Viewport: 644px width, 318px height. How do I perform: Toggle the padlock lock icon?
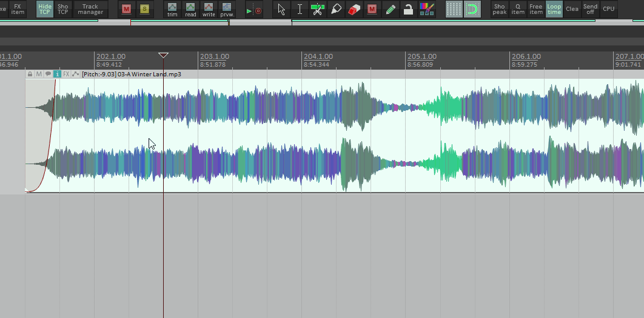[x=408, y=9]
